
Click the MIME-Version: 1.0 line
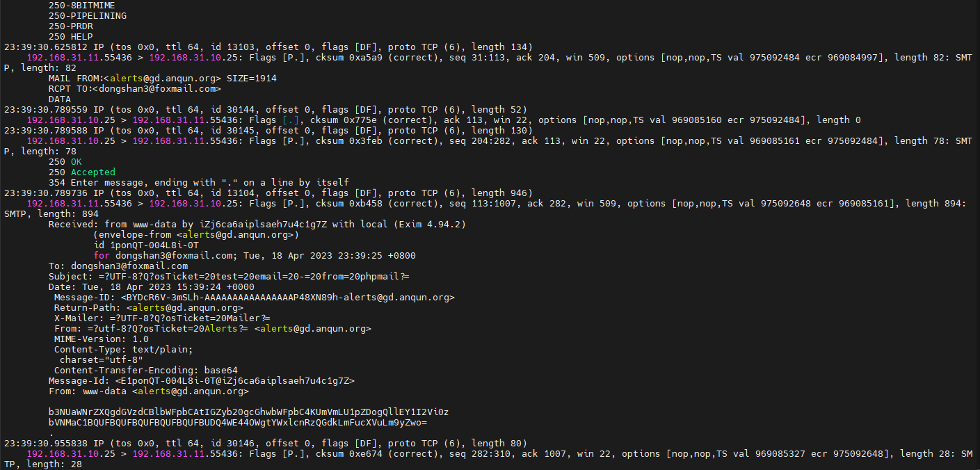(101, 339)
